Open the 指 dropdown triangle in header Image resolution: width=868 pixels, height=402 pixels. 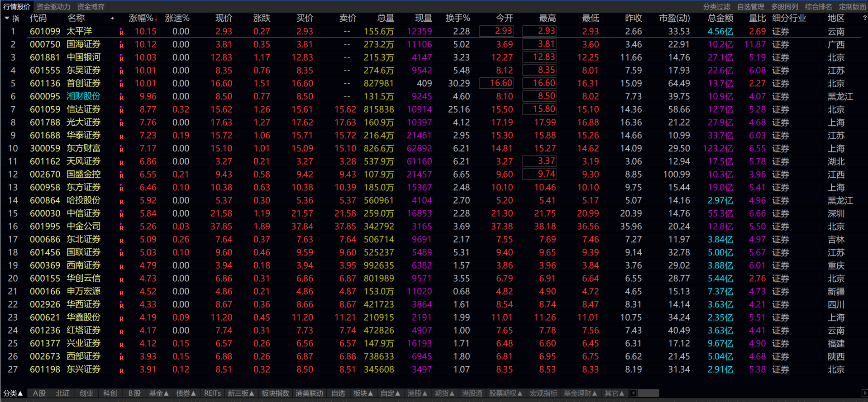pos(7,18)
